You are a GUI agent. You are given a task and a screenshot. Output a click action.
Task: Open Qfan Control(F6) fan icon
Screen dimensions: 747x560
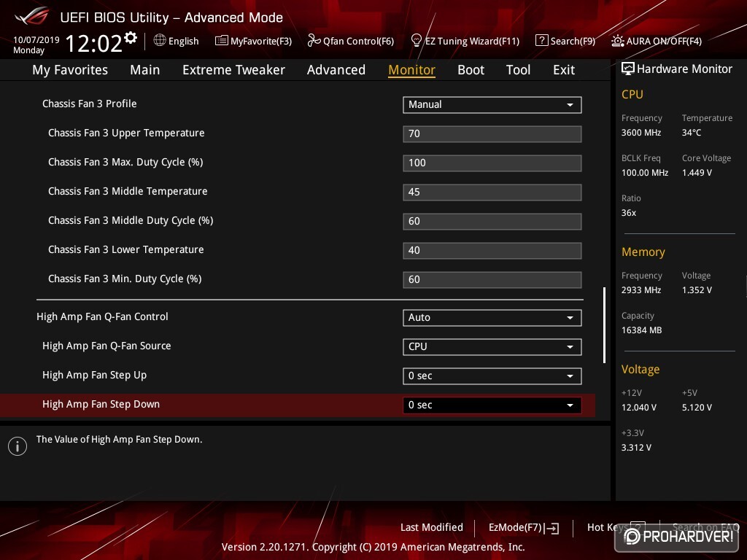(314, 41)
